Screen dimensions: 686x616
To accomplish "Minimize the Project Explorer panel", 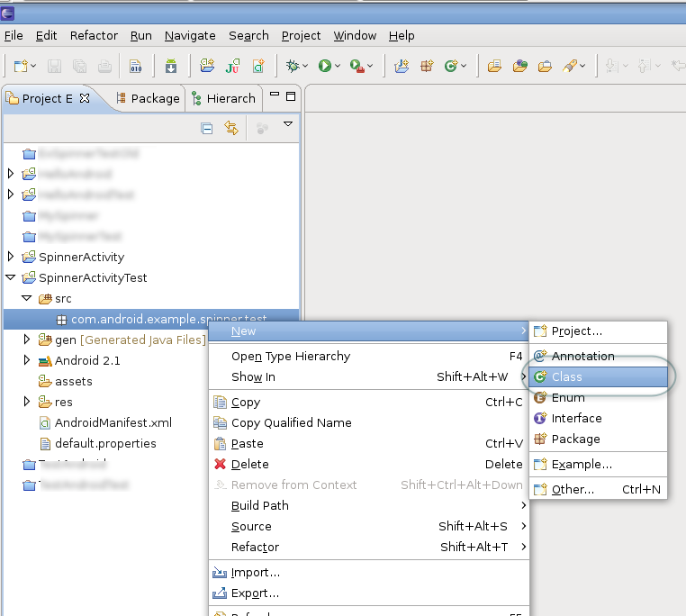I will [x=274, y=96].
